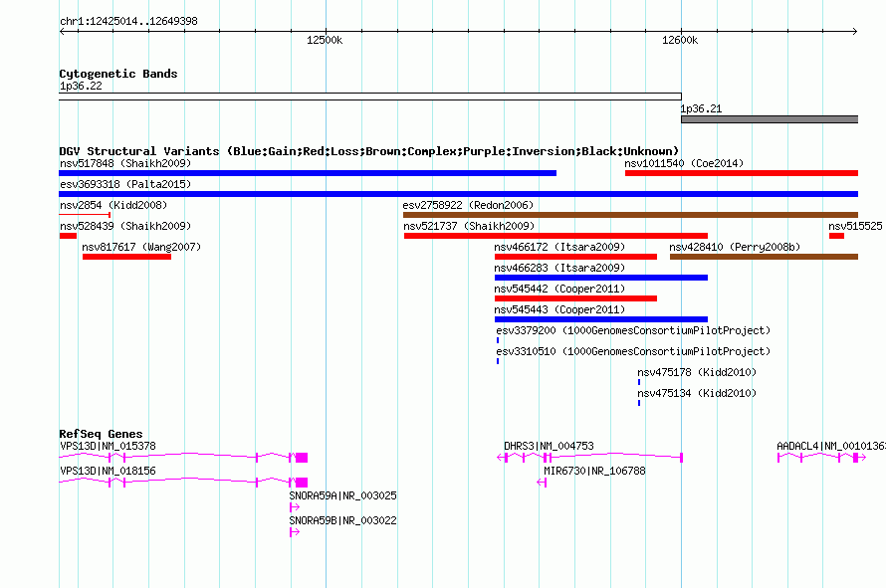Open the nsv515525 variant label

pos(855,226)
